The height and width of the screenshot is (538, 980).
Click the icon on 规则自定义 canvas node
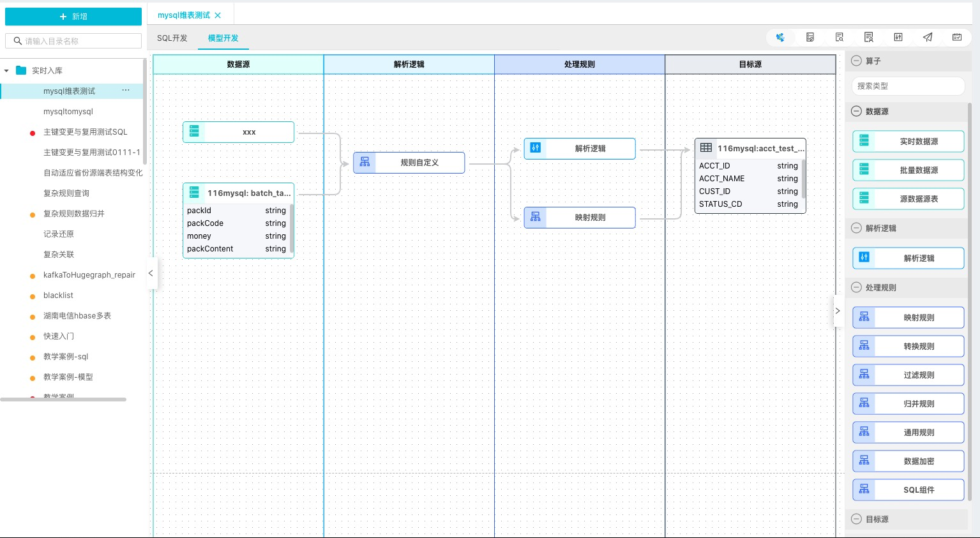coord(365,162)
